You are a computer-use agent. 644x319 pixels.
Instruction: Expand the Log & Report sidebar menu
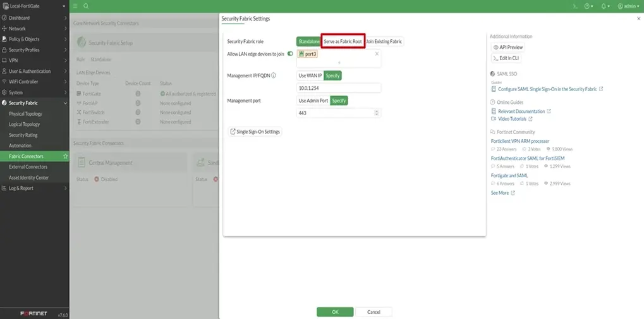35,188
